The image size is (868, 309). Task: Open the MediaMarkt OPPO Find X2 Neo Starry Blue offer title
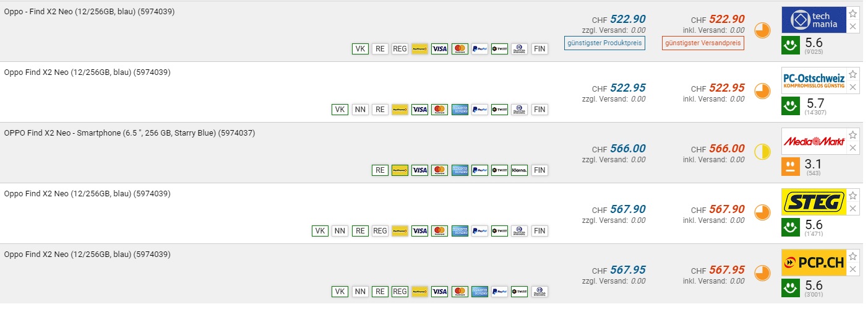pyautogui.click(x=129, y=133)
